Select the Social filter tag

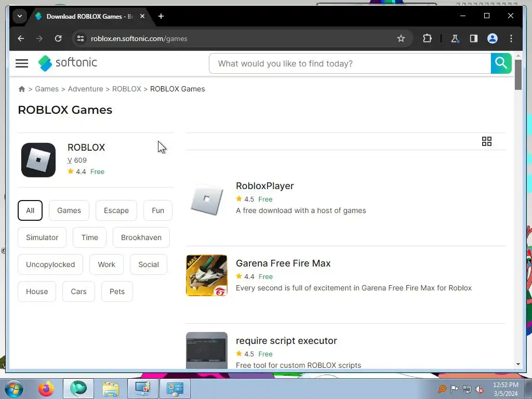pyautogui.click(x=148, y=264)
